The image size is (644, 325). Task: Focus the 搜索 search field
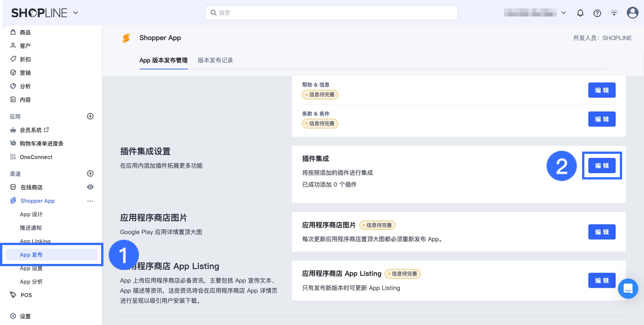click(331, 12)
